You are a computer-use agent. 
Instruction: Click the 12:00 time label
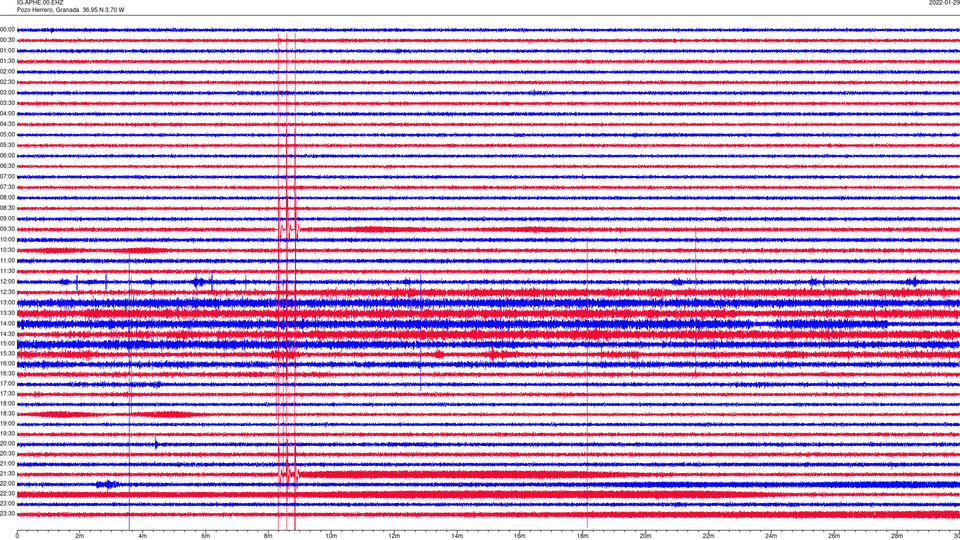[x=8, y=282]
